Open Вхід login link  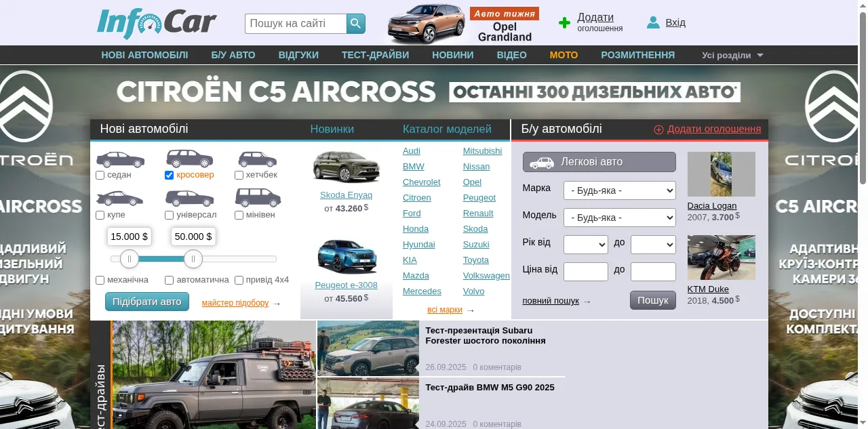pyautogui.click(x=675, y=22)
